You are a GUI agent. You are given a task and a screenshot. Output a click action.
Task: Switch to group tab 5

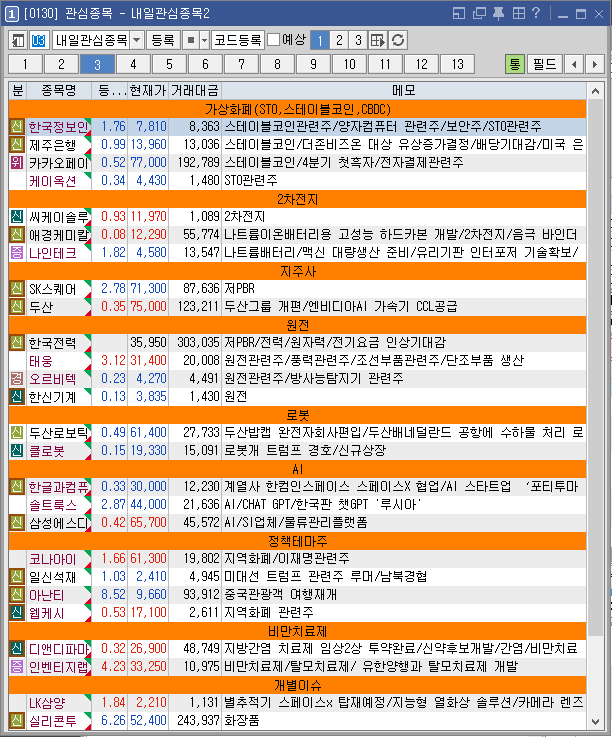tap(169, 64)
